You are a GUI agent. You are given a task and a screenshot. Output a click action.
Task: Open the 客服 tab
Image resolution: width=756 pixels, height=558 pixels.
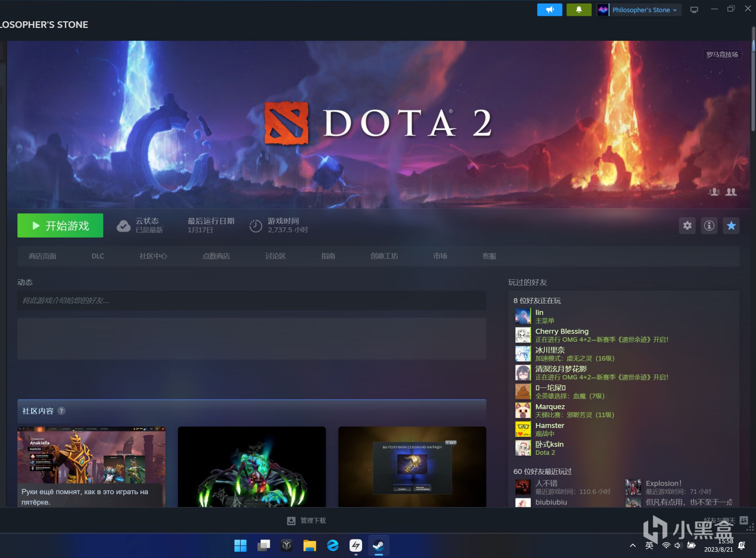point(489,256)
